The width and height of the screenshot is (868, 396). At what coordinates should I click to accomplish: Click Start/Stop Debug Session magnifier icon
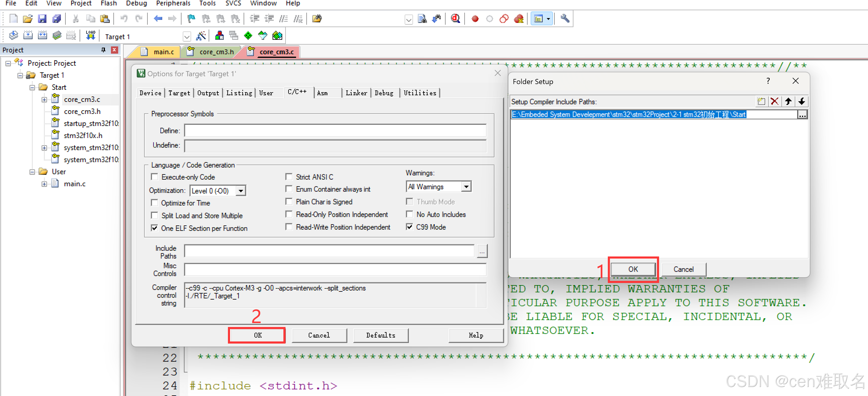(455, 18)
